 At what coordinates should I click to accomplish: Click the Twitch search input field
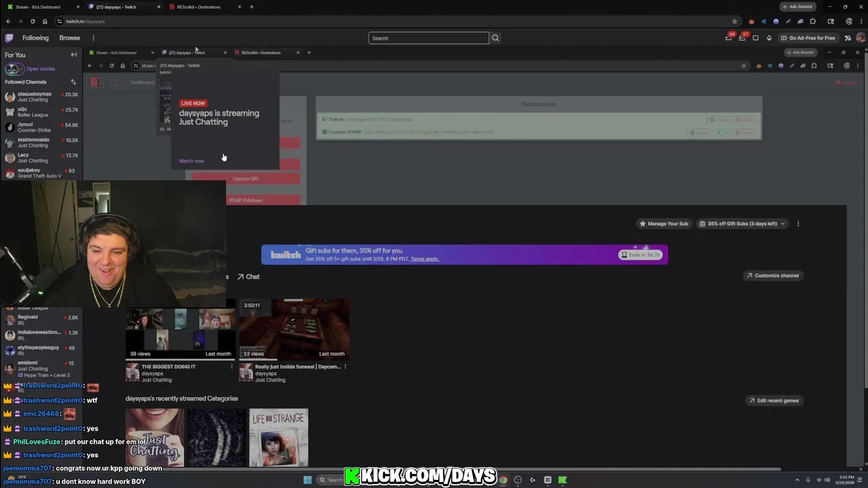429,38
